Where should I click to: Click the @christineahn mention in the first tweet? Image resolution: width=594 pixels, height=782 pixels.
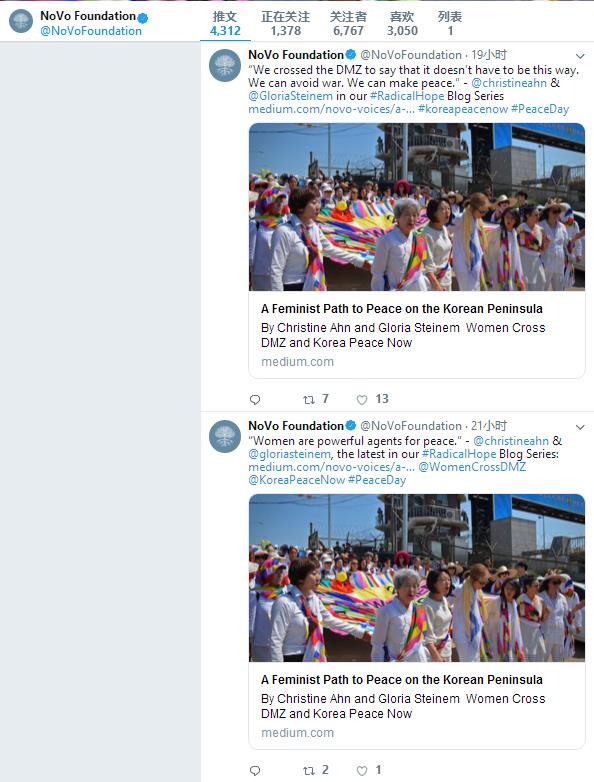[509, 83]
